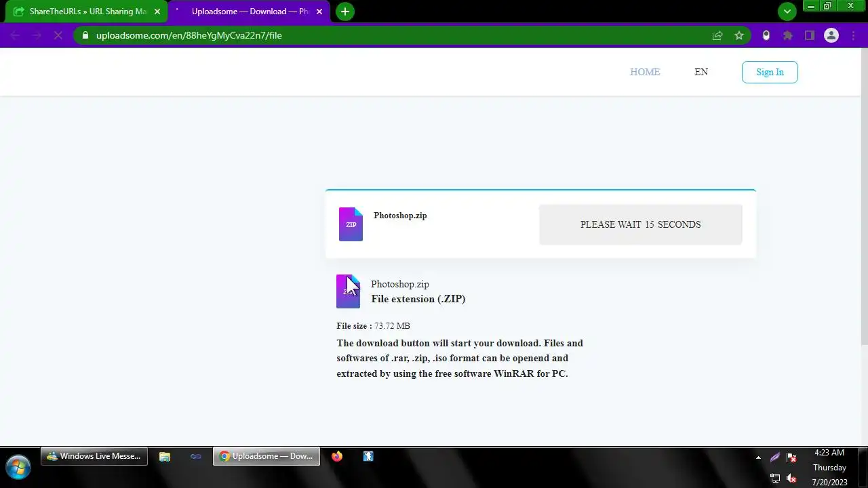Click Show desktop at the taskbar edge

click(x=863, y=468)
